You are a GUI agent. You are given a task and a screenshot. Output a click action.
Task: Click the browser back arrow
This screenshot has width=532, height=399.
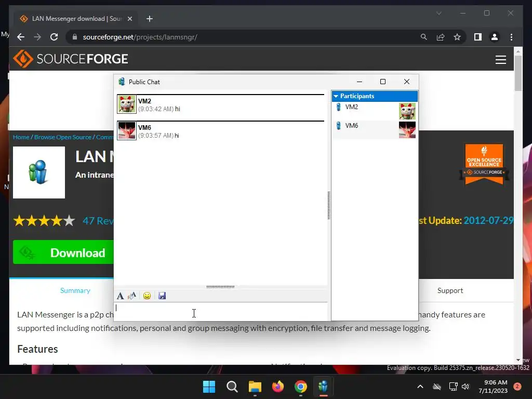click(x=21, y=37)
